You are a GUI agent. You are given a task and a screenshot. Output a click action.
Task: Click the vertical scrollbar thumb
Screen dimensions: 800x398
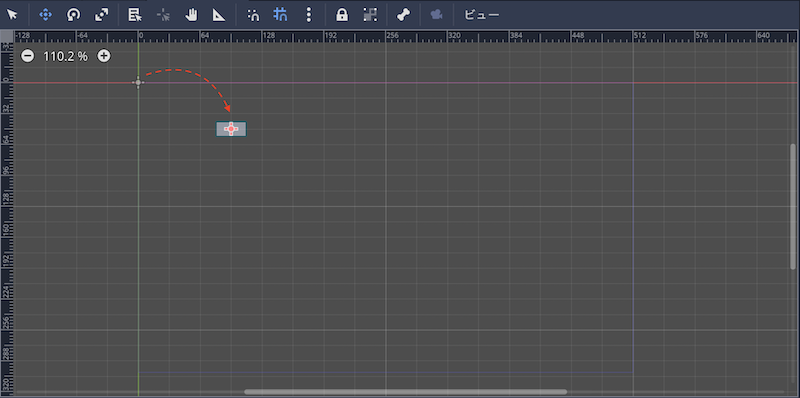coord(792,207)
